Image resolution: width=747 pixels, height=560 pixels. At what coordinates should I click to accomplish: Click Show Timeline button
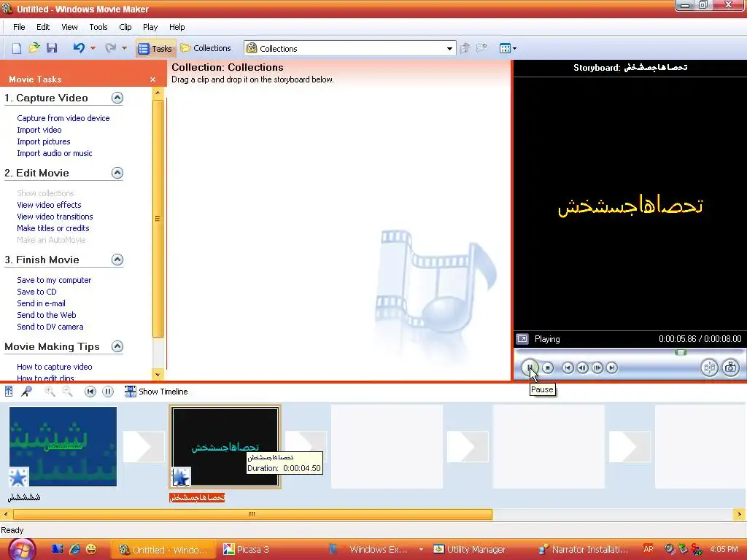[156, 392]
